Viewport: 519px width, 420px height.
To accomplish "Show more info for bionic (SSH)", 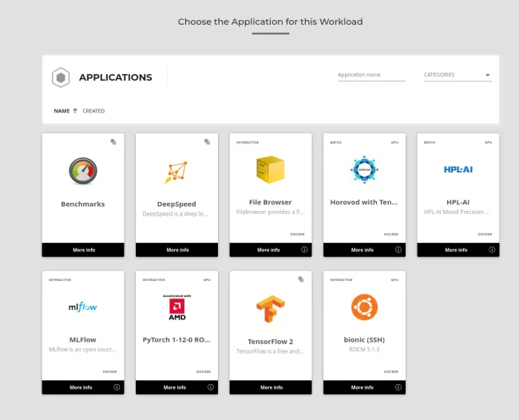I will click(x=363, y=387).
